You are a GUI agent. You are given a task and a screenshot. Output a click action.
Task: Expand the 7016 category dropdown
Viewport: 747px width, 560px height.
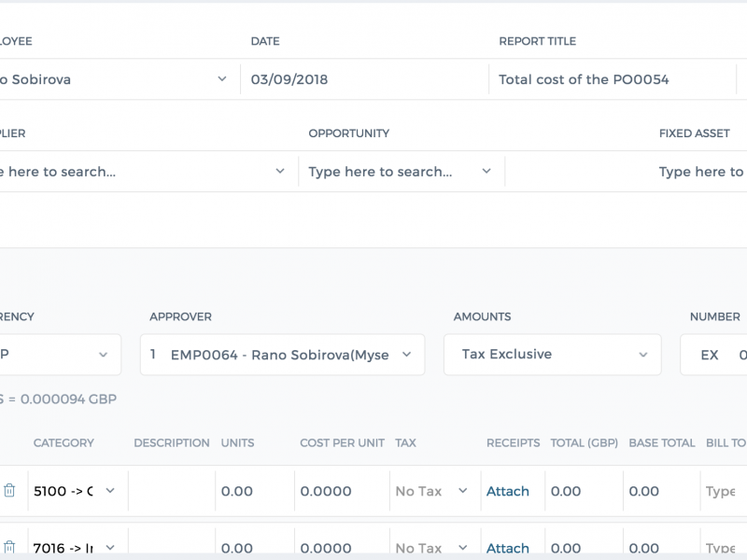click(x=110, y=548)
